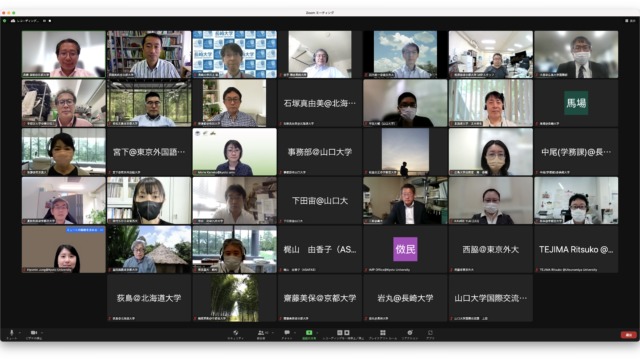
Task: Select the green 馬場 avatar tile
Action: click(x=576, y=103)
